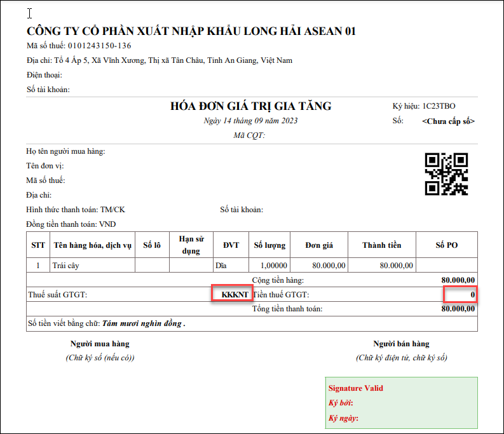Click the Signature Valid green box
This screenshot has width=504, height=434.
pyautogui.click(x=400, y=403)
